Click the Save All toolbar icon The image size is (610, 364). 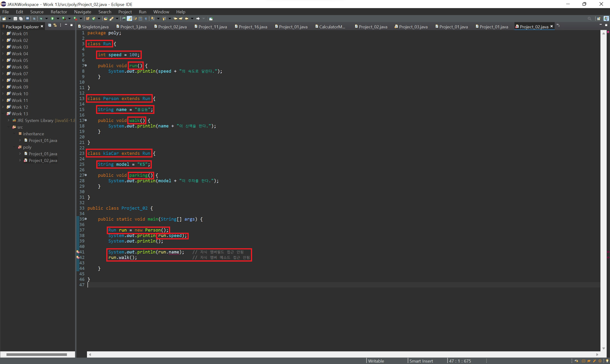(21, 19)
